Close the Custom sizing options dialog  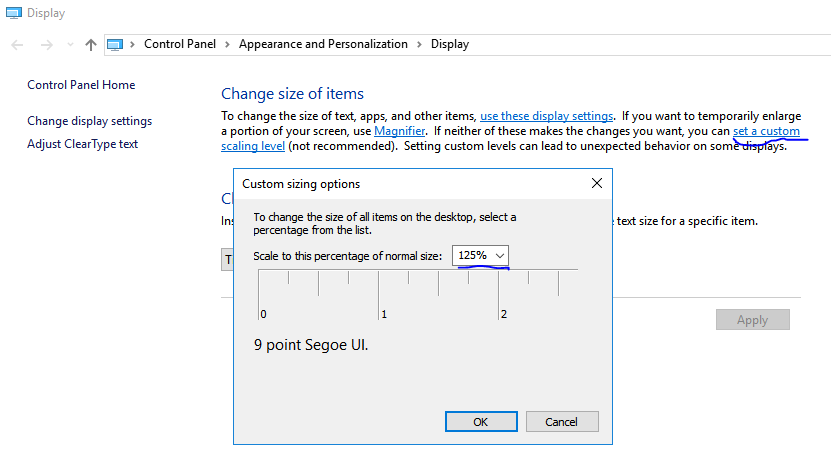[x=597, y=183]
